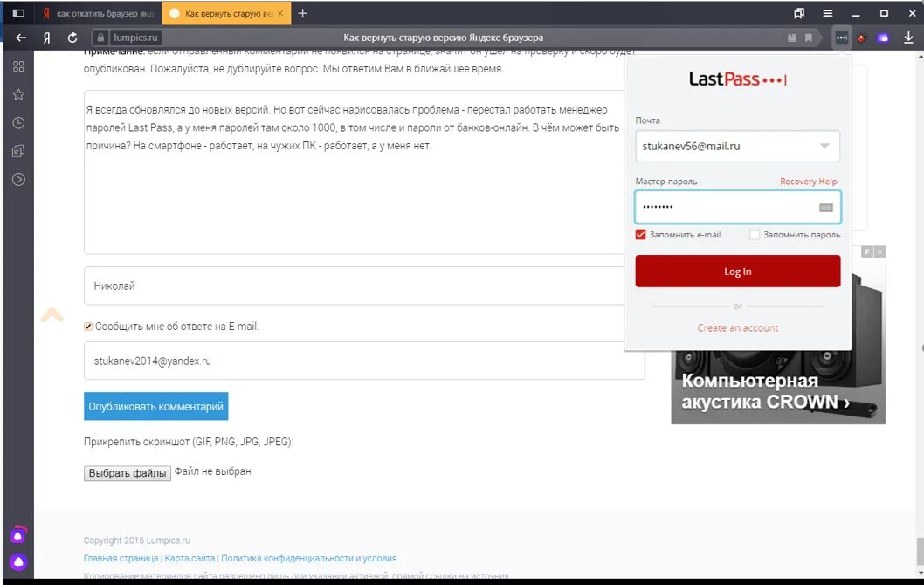Click the Выбрать файлы button
The image size is (924, 585).
tap(128, 473)
